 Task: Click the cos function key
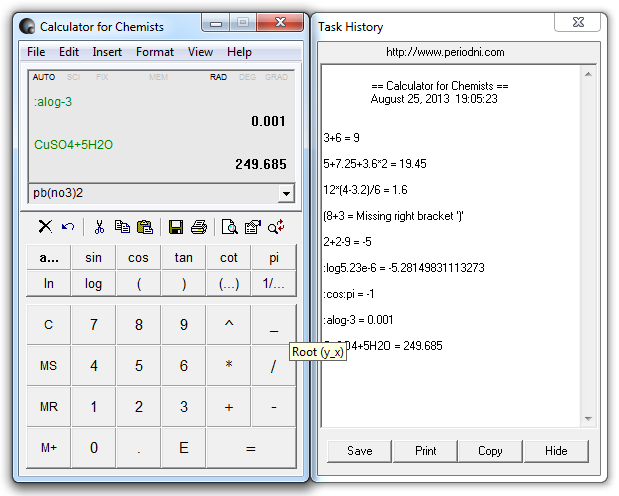[x=139, y=257]
